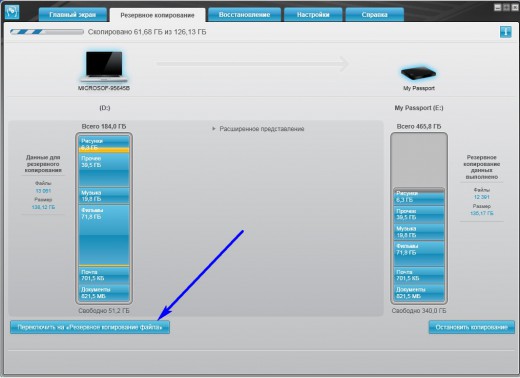The height and width of the screenshot is (378, 520).
Task: Click the Данные для резервного копирования heading
Action: 43,164
